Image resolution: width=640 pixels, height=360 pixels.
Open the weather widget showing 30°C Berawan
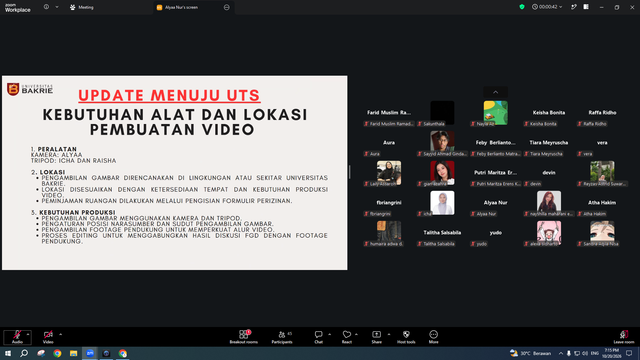(x=530, y=353)
